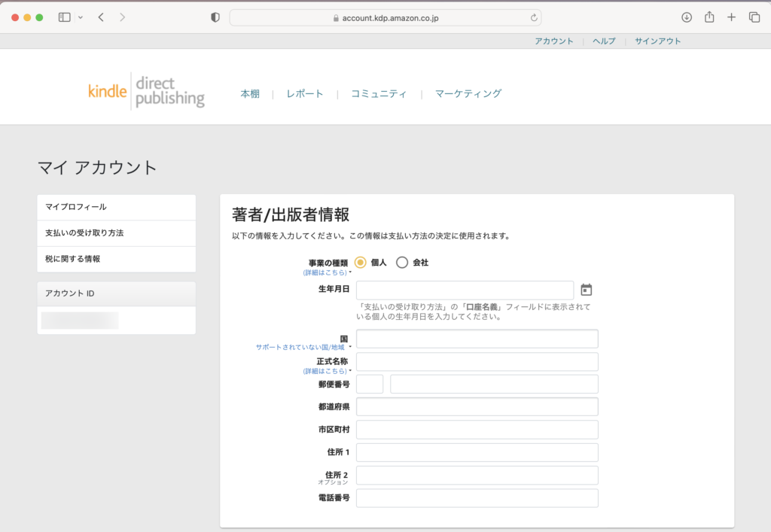Click the 電話番号 input field
This screenshot has width=771, height=532.
[x=477, y=498]
